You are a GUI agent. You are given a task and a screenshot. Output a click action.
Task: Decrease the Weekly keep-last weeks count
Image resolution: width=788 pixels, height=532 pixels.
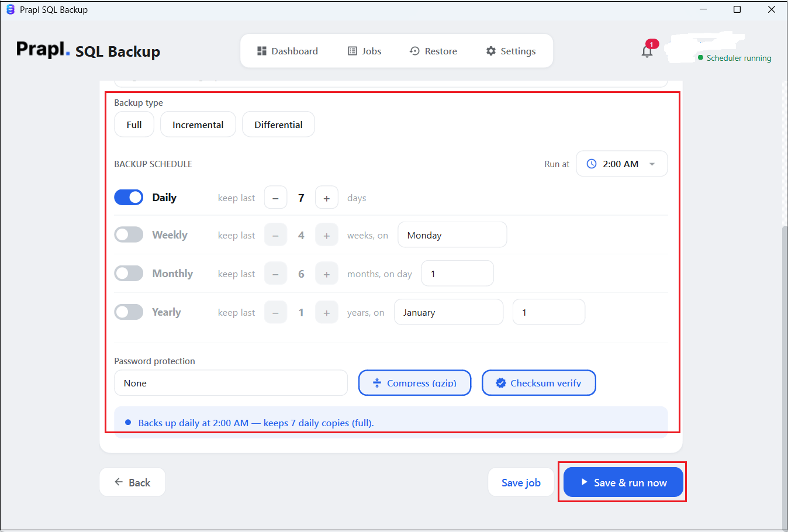coord(275,235)
